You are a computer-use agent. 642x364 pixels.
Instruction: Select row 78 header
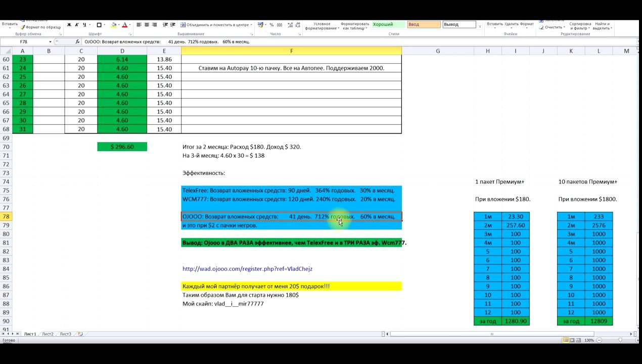pyautogui.click(x=6, y=216)
